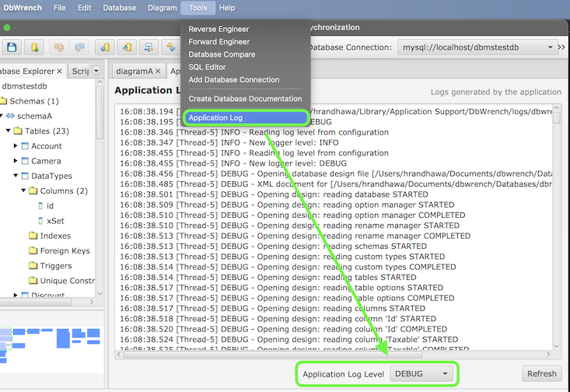This screenshot has height=392, width=570.
Task: Choose Application Log from Tools menu
Action: tap(246, 117)
